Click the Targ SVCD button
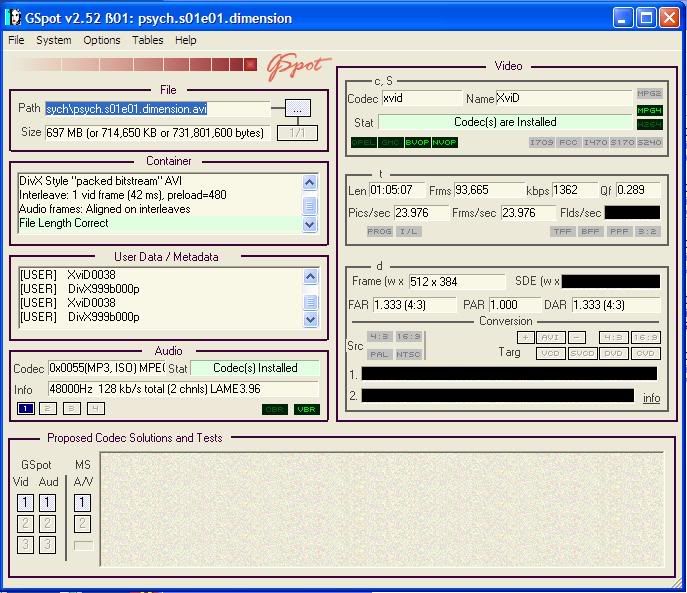This screenshot has width=687, height=593. click(x=582, y=353)
